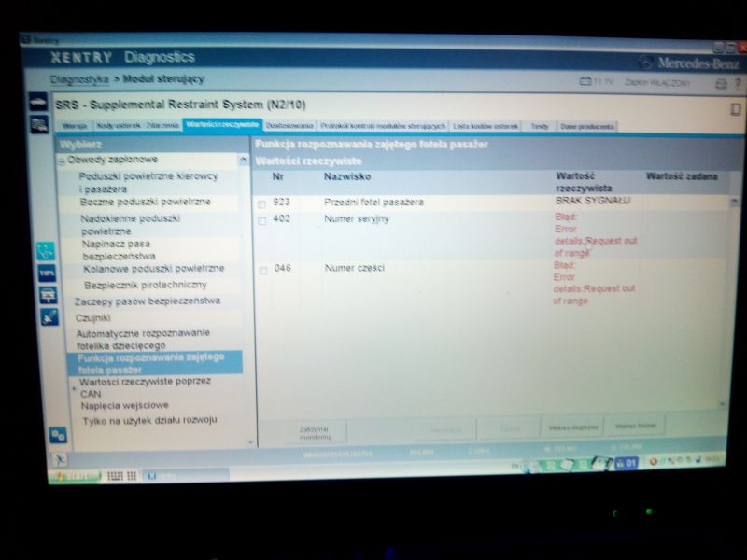
Task: Click the Xentry logo icon above Start
Action: click(x=60, y=459)
